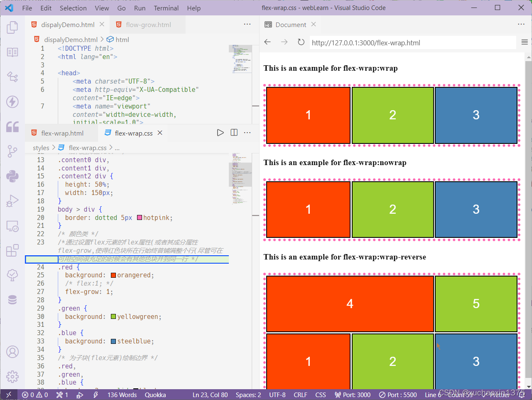Open more actions in Document preview group
The height and width of the screenshot is (400, 532).
[521, 24]
